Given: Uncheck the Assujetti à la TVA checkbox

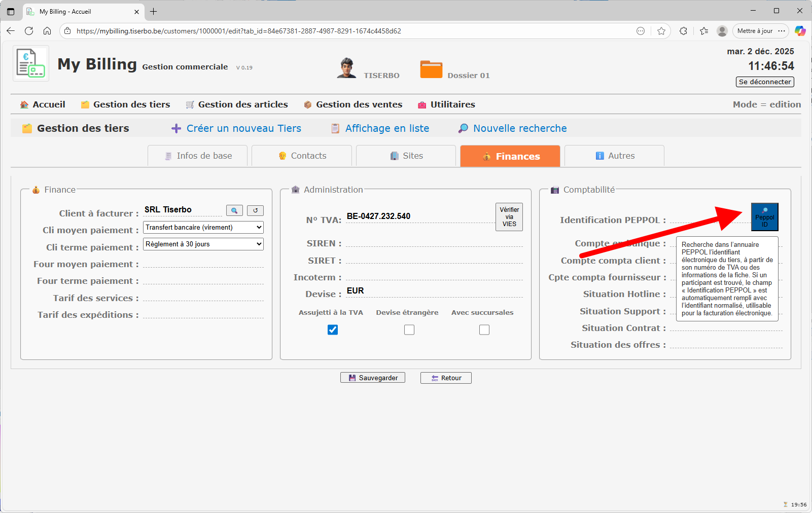Looking at the screenshot, I should 333,330.
